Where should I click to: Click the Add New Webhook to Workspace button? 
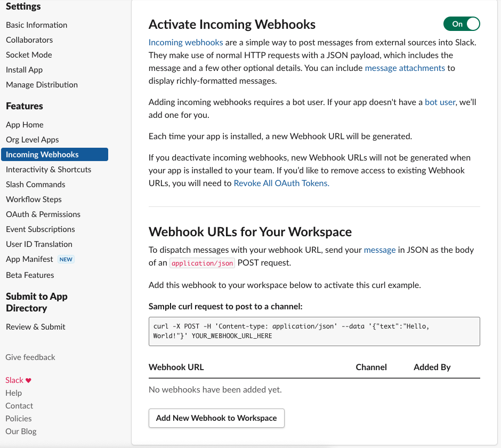pos(216,418)
